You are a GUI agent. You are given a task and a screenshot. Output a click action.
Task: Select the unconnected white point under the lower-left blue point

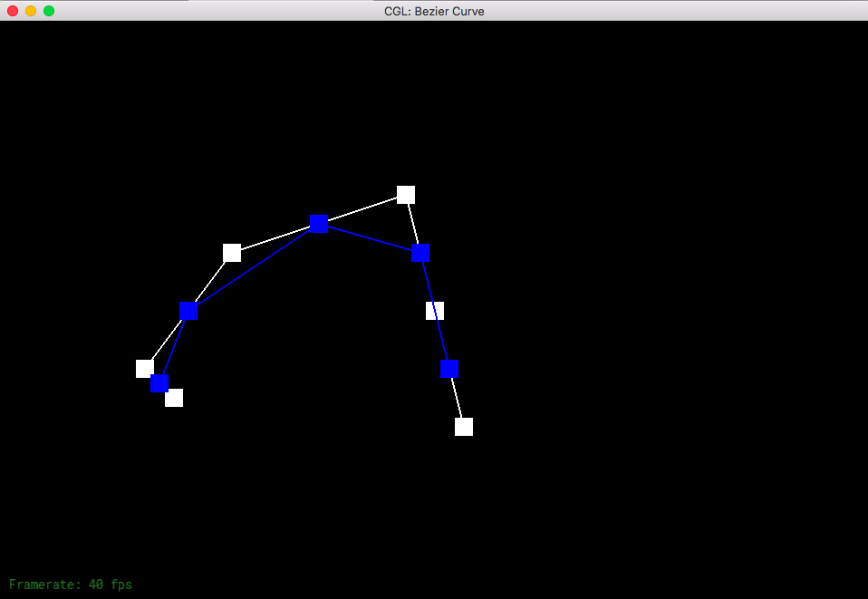click(174, 398)
